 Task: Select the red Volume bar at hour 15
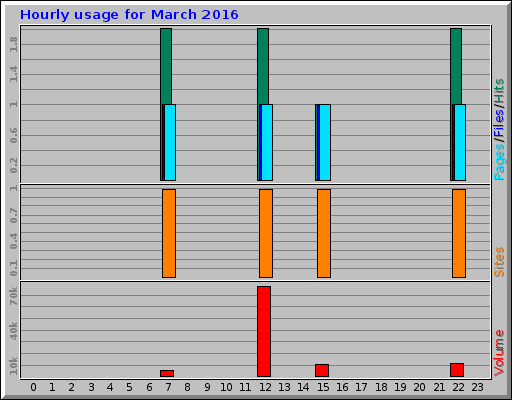tap(322, 370)
